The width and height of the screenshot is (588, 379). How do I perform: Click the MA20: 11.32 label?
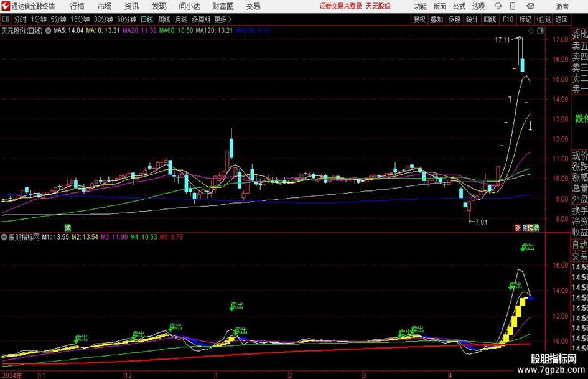coord(139,30)
